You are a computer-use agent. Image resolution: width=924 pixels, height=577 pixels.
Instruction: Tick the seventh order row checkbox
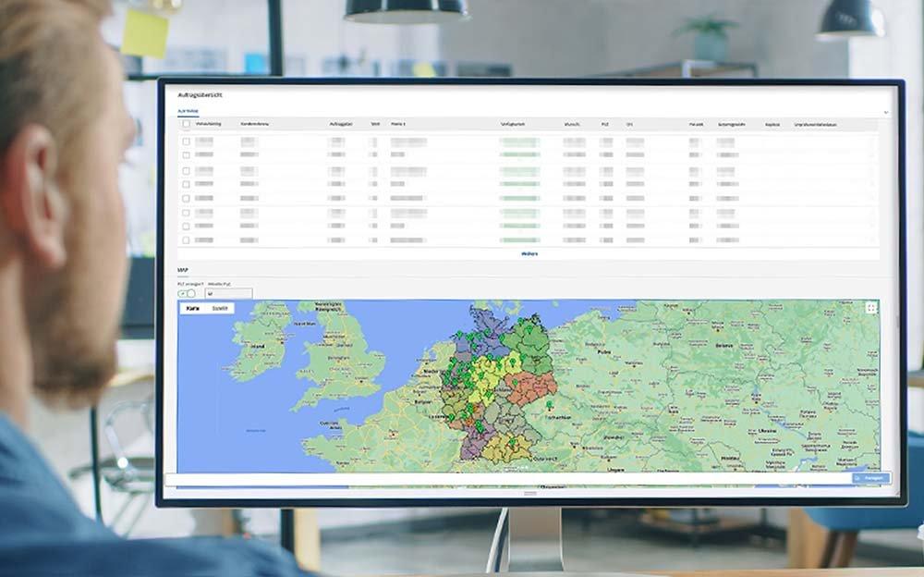tap(187, 226)
